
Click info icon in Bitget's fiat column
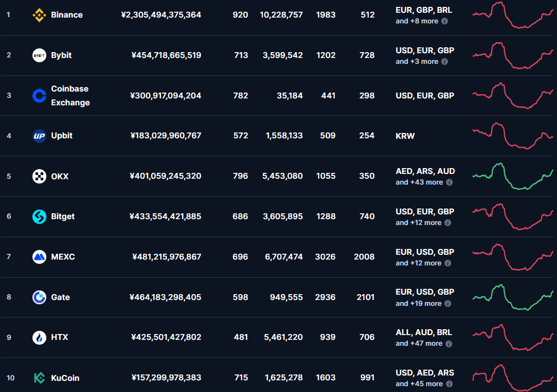[447, 223]
